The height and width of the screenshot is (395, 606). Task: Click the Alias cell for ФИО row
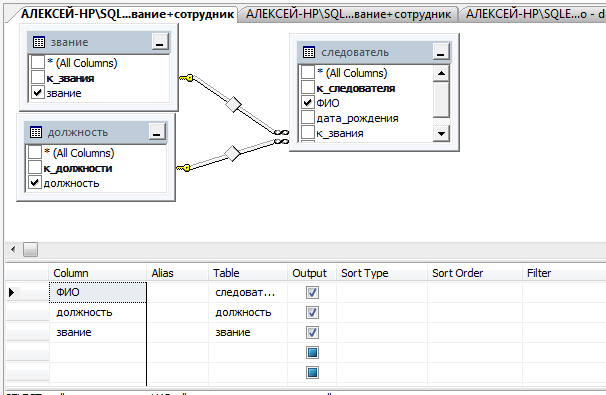pyautogui.click(x=178, y=293)
